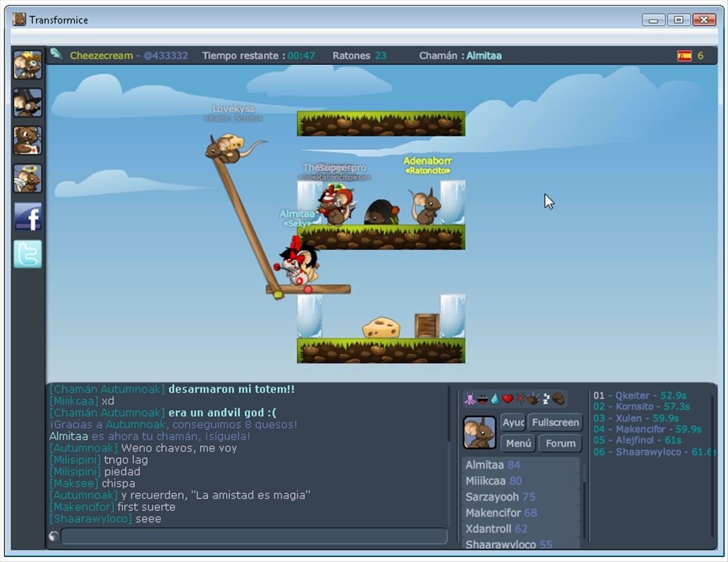Click [Maksee] name in chat
This screenshot has height=562, width=728.
74,484
